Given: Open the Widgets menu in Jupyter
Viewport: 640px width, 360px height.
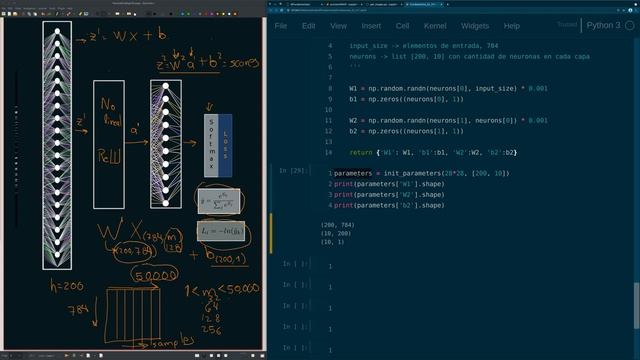Looking at the screenshot, I should (475, 26).
